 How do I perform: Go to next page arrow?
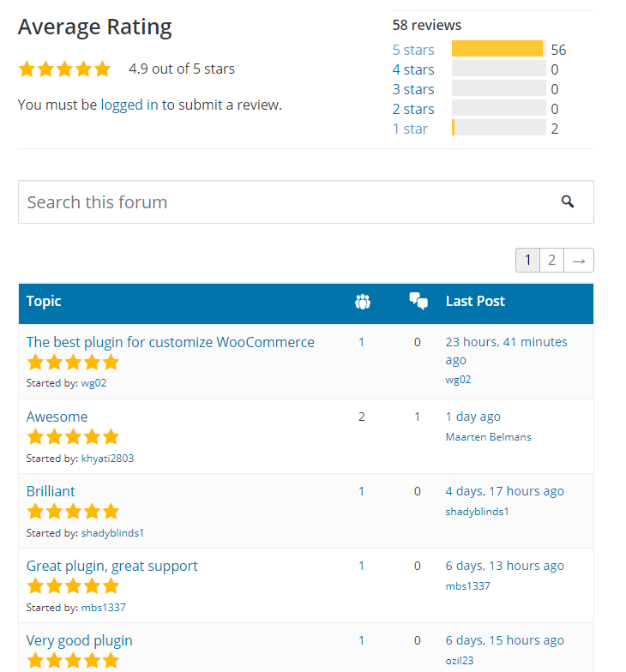pos(578,261)
